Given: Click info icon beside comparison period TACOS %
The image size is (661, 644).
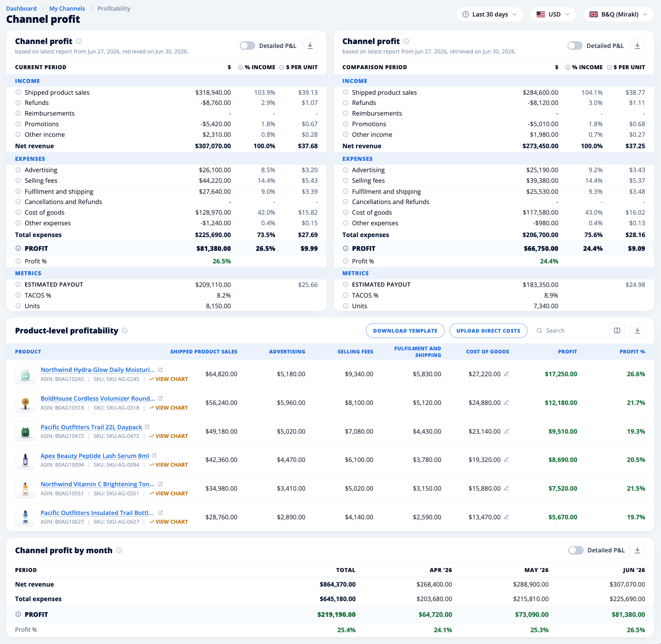Looking at the screenshot, I should coord(345,295).
